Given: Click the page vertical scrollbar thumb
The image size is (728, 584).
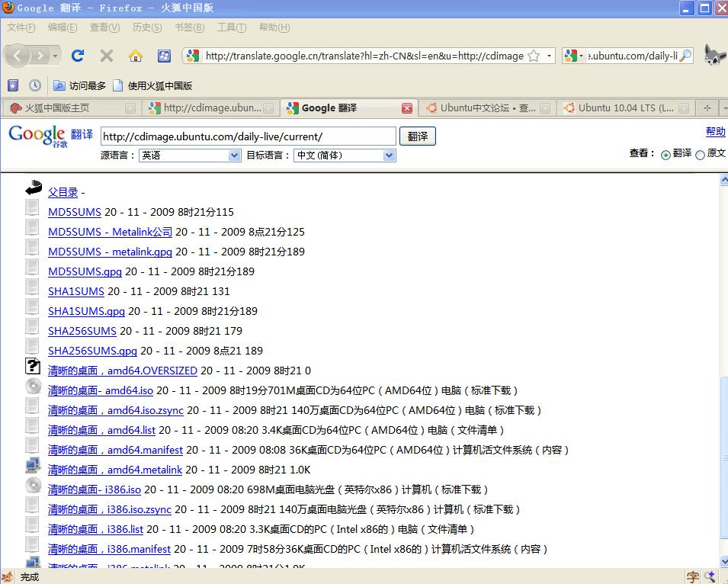Looking at the screenshot, I should click(724, 457).
